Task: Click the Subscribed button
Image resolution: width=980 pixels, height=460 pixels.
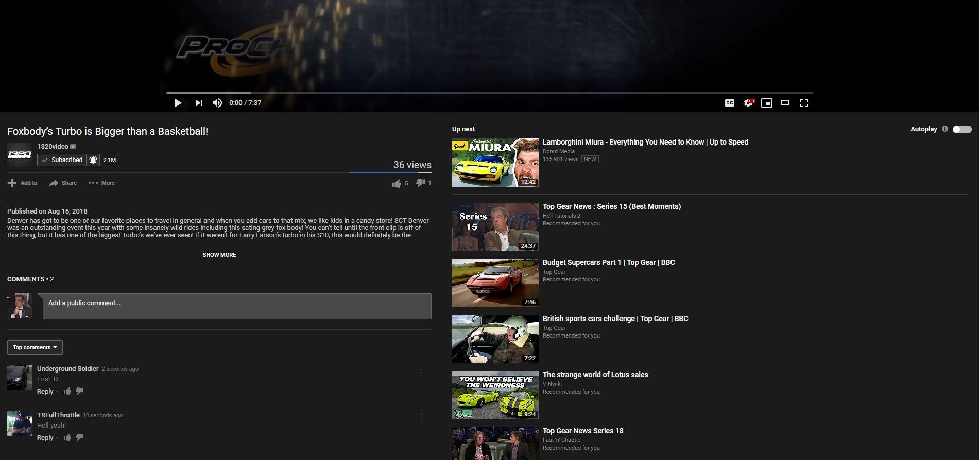Action: [62, 160]
